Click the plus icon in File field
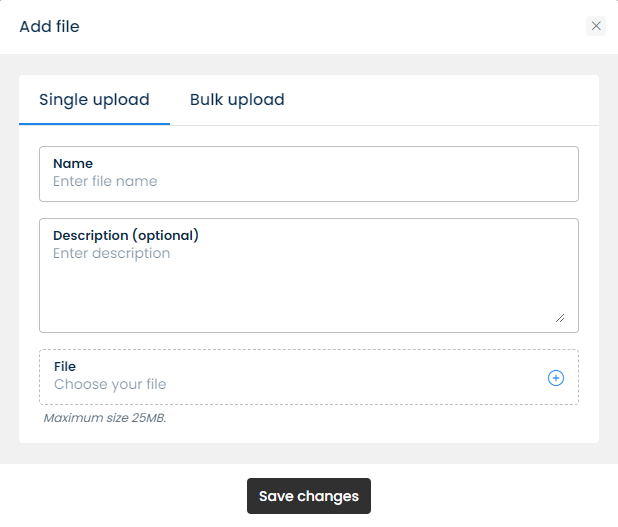This screenshot has height=527, width=618. (x=556, y=378)
